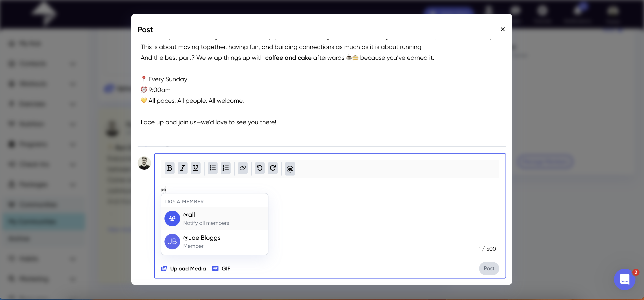Viewport: 644px width, 300px height.
Task: Click the JB avatar in tag list
Action: [172, 242]
